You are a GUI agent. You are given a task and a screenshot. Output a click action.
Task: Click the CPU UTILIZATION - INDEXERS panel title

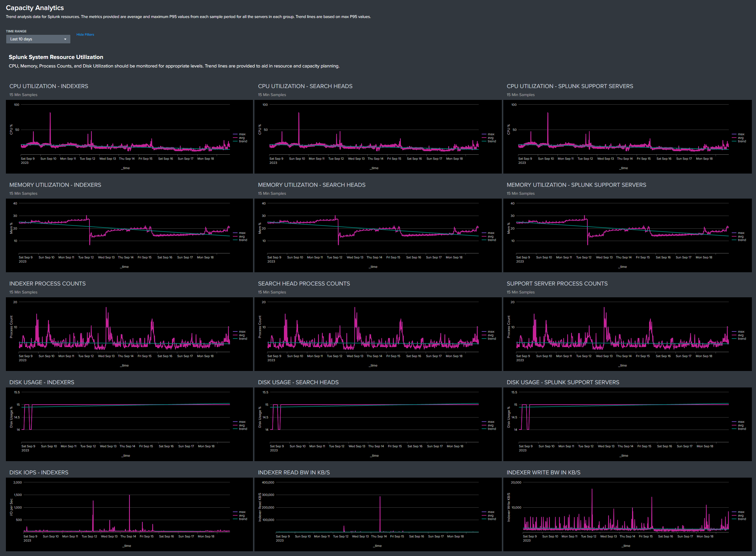(x=49, y=86)
